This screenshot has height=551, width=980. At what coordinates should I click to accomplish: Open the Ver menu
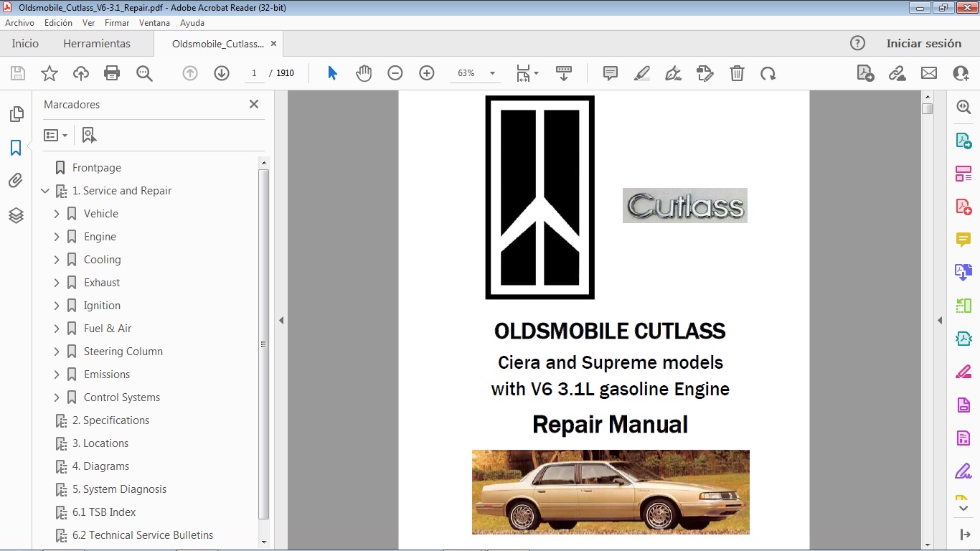pyautogui.click(x=89, y=23)
